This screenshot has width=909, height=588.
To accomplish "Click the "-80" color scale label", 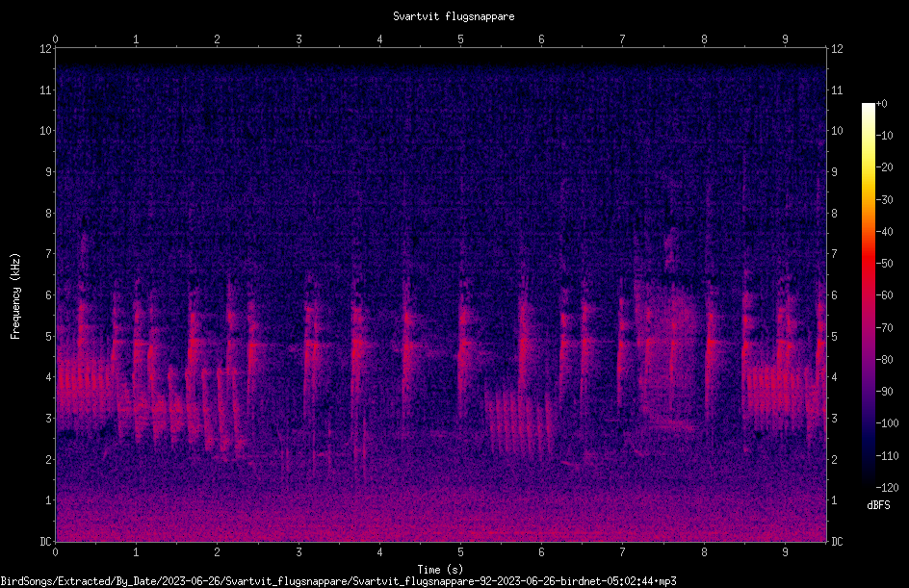I will point(884,360).
